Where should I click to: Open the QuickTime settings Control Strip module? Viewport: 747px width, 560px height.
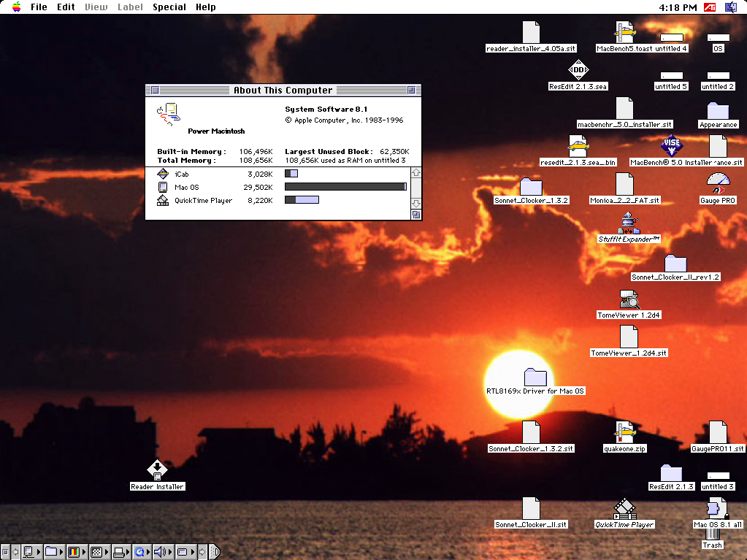pyautogui.click(x=142, y=552)
